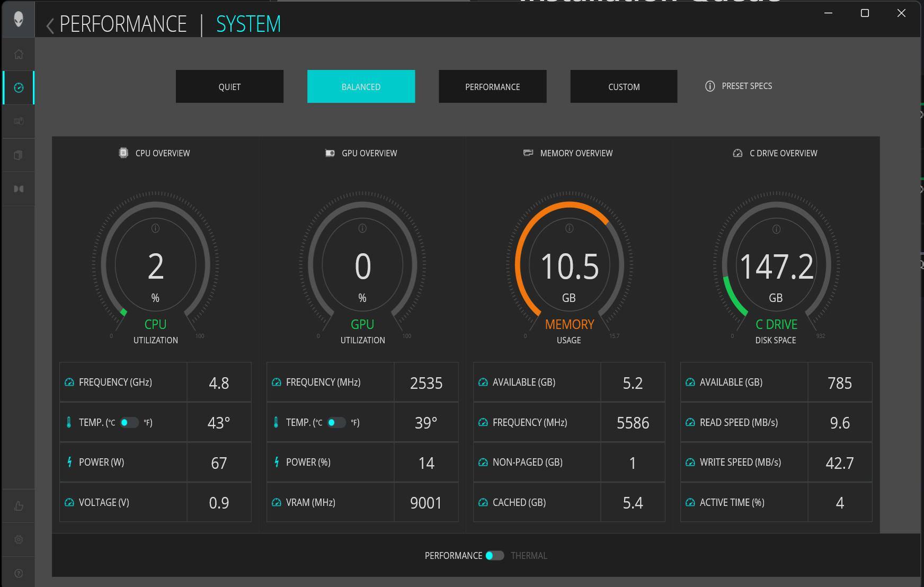The width and height of the screenshot is (924, 587).
Task: Open the Dolby audio sidebar icon
Action: (x=19, y=189)
